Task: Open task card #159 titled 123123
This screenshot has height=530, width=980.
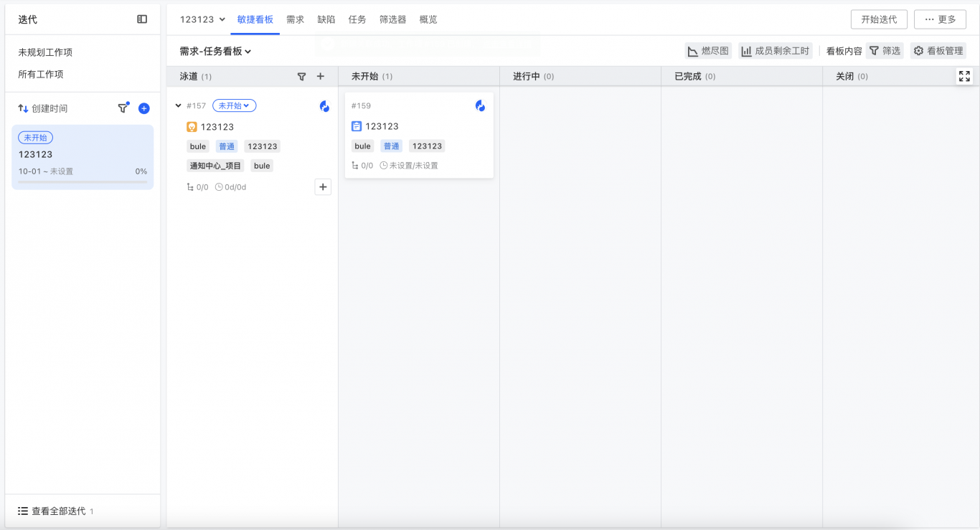Action: tap(419, 135)
